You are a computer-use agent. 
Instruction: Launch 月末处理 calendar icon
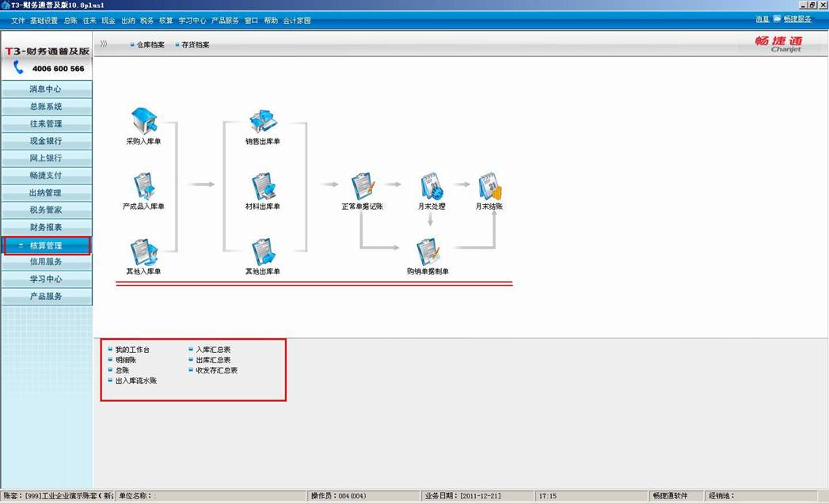tap(432, 186)
